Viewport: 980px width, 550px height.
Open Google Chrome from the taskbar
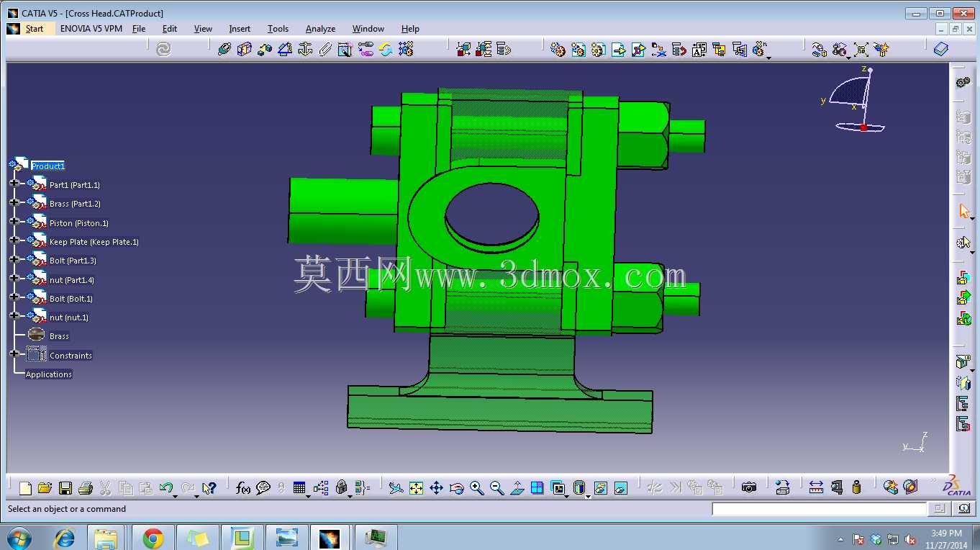(153, 538)
